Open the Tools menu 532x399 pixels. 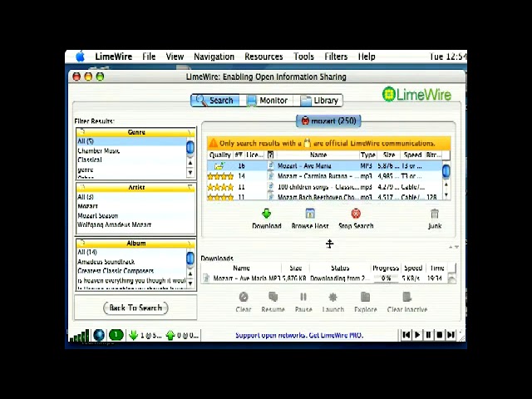[x=303, y=57]
